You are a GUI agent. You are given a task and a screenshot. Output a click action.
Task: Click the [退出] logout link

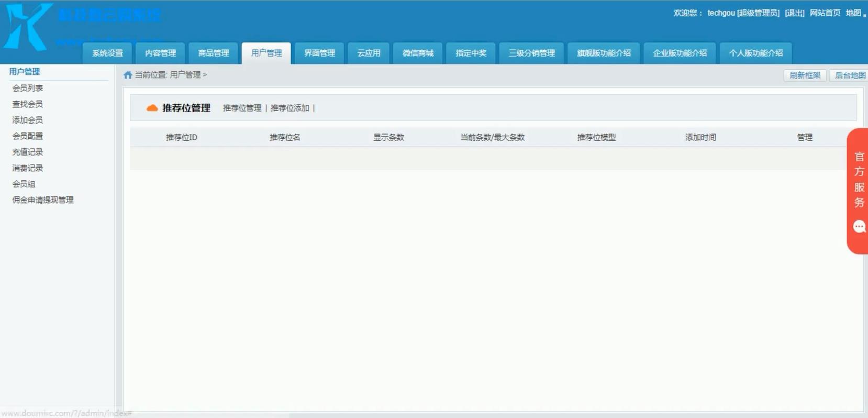pyautogui.click(x=794, y=13)
